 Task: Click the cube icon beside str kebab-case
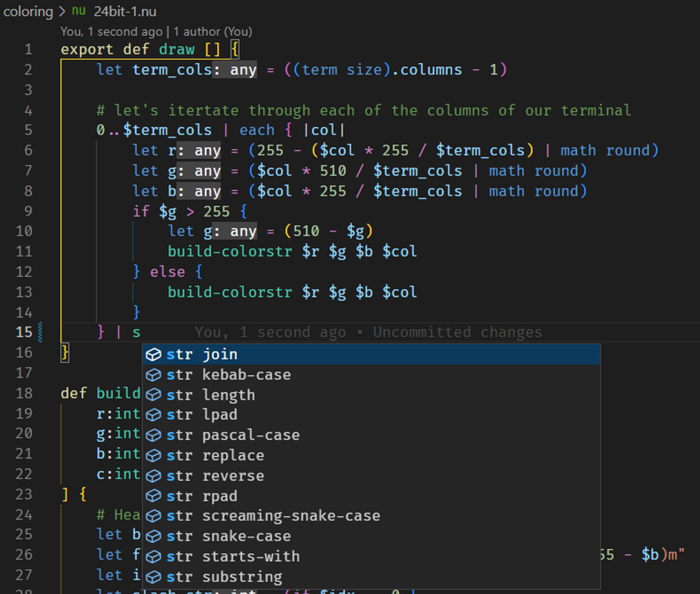153,375
